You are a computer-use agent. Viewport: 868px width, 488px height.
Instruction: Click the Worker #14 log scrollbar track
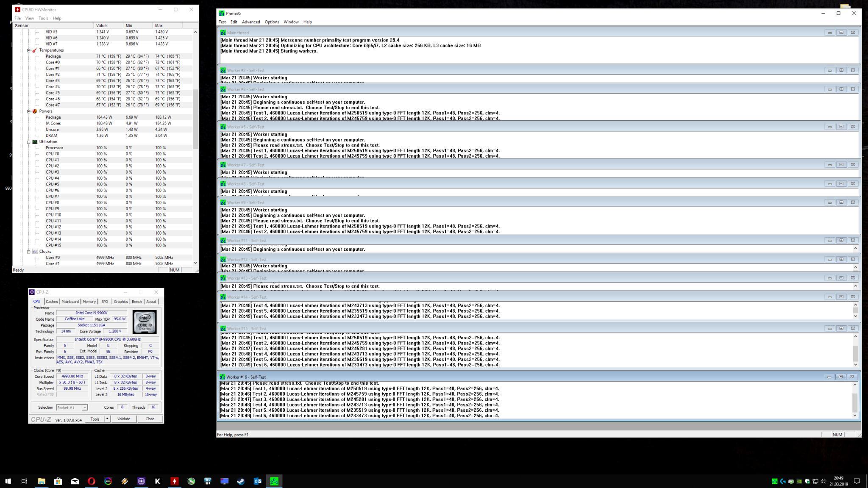[855, 311]
